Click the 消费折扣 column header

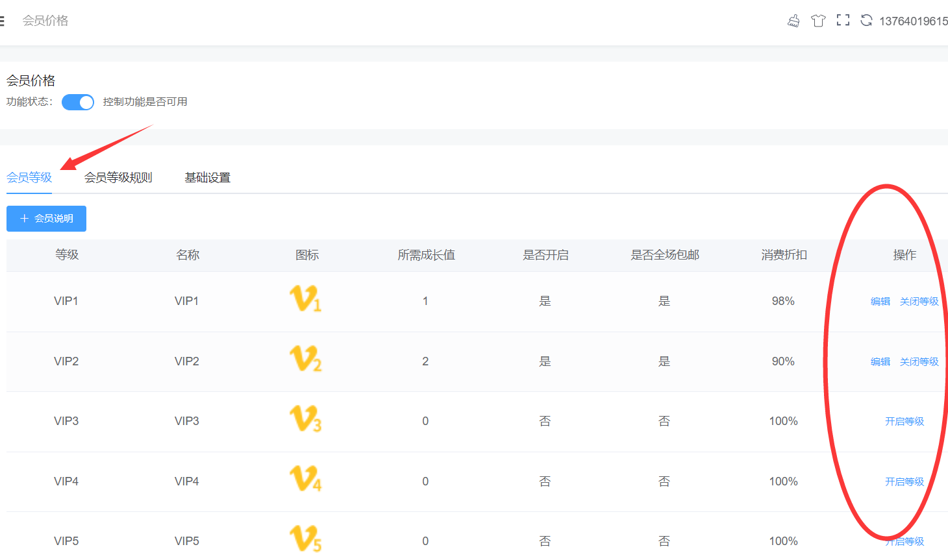click(784, 255)
